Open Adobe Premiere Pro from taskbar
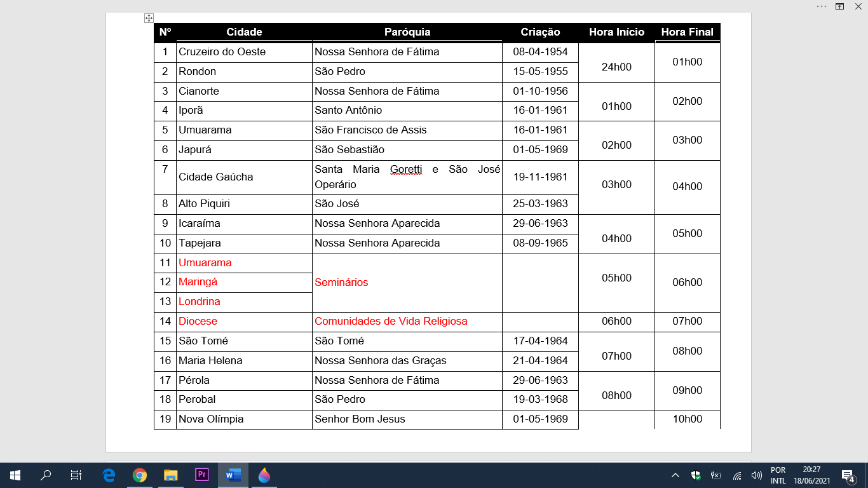Viewport: 868px width, 488px height. (202, 475)
